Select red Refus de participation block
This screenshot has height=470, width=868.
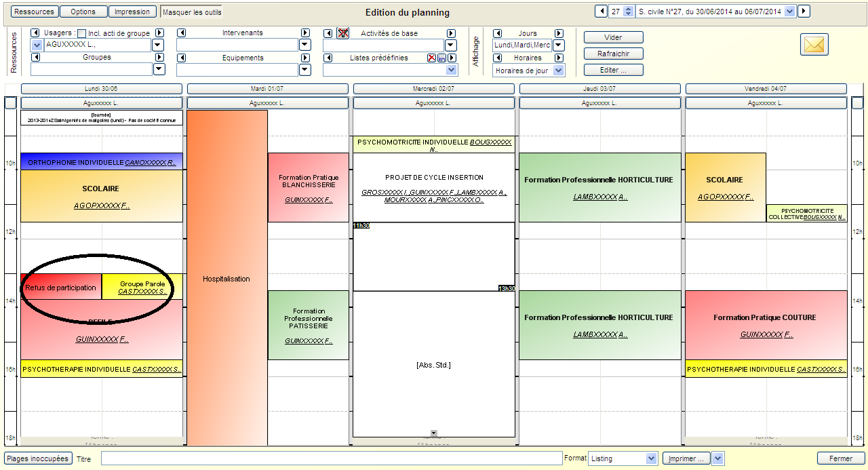pyautogui.click(x=61, y=287)
